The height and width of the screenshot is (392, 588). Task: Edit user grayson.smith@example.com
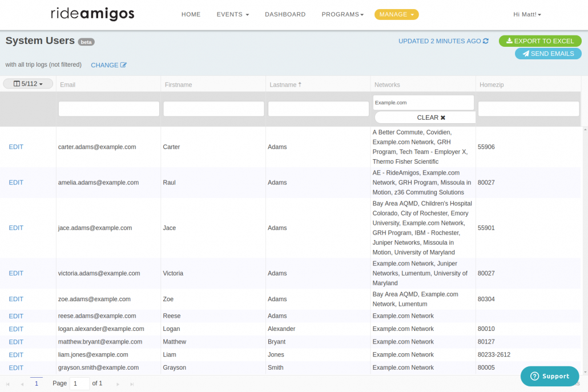click(x=16, y=367)
